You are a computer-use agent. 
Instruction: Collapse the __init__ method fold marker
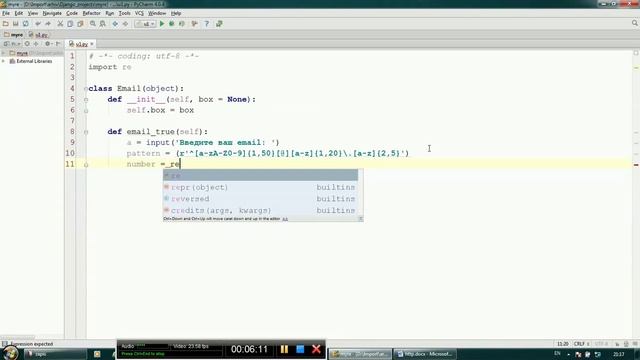click(x=86, y=100)
